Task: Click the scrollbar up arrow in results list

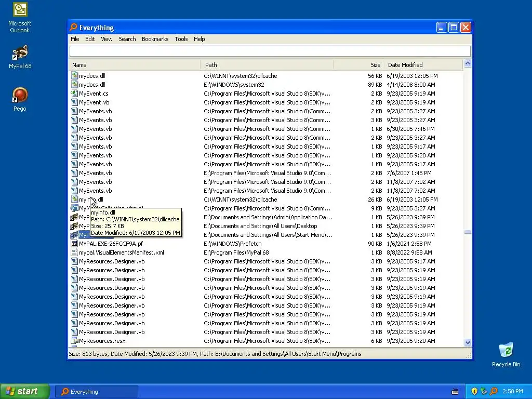Action: tap(468, 63)
